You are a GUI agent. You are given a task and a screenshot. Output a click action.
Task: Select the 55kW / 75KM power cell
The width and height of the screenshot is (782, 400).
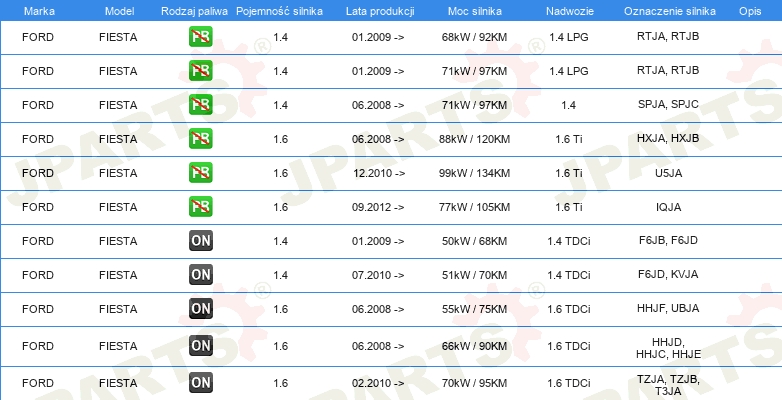(474, 309)
